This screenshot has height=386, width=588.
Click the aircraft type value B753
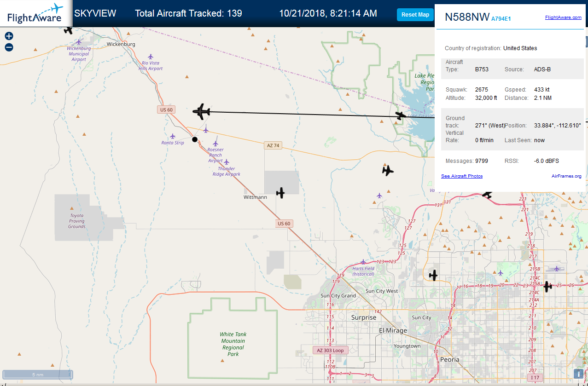point(482,69)
